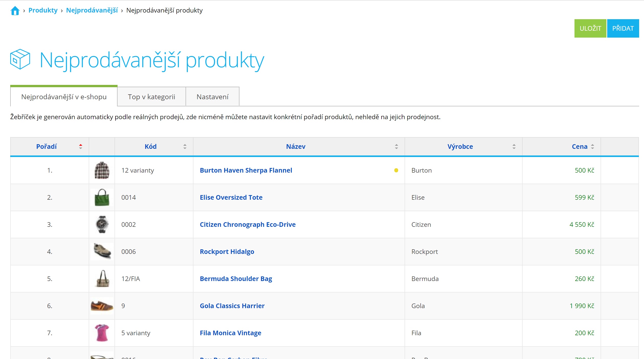Open Produkty breadcrumb link
The width and height of the screenshot is (644, 359).
click(x=43, y=10)
